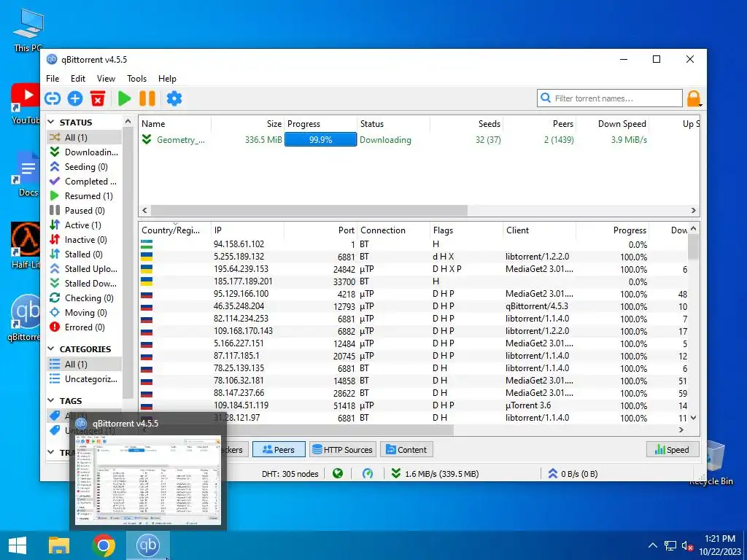747x560 pixels.
Task: Select All (1) under CATEGORIES
Action: coord(84,365)
